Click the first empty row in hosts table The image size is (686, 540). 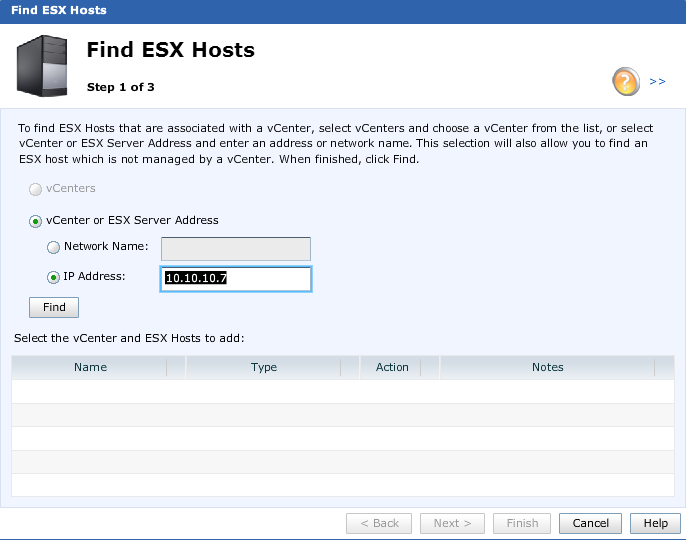[343, 392]
